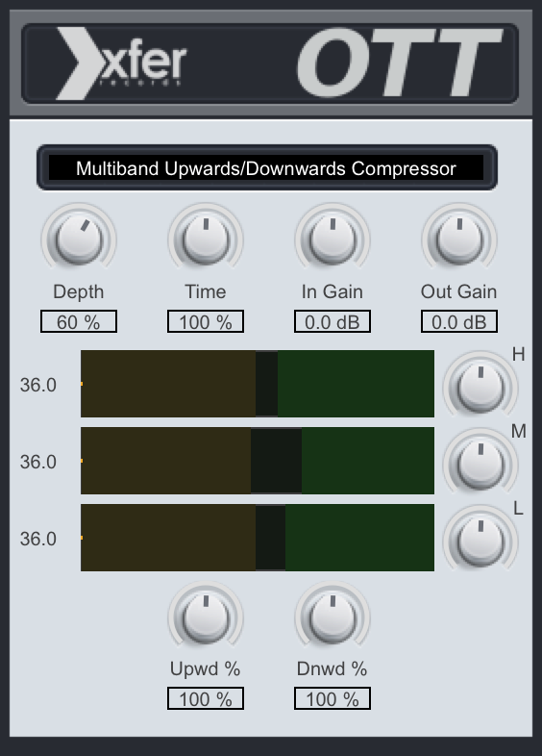The height and width of the screenshot is (756, 542).
Task: Click the In Gain knob
Action: pos(332,239)
